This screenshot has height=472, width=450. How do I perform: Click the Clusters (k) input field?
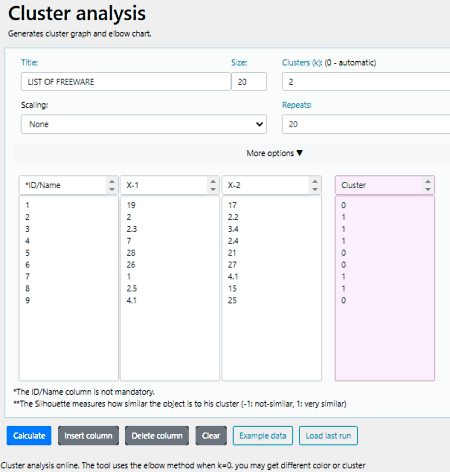click(x=366, y=82)
